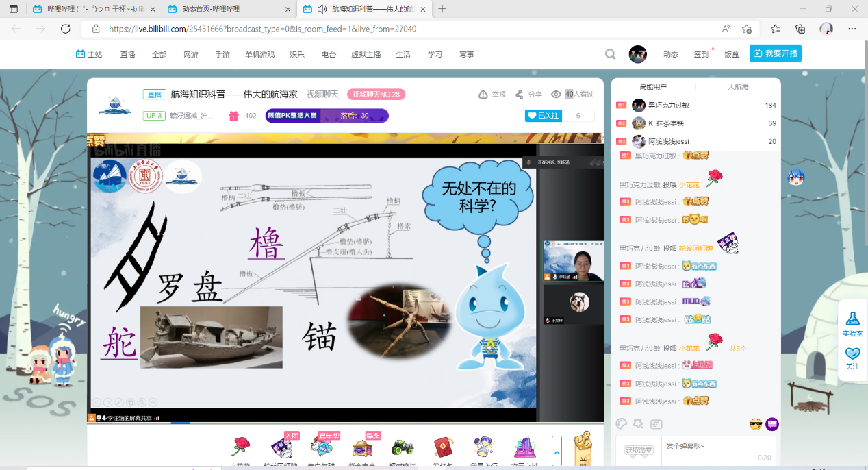This screenshot has height=470, width=868.
Task: Mute the live room browser tab audio
Action: 322,9
